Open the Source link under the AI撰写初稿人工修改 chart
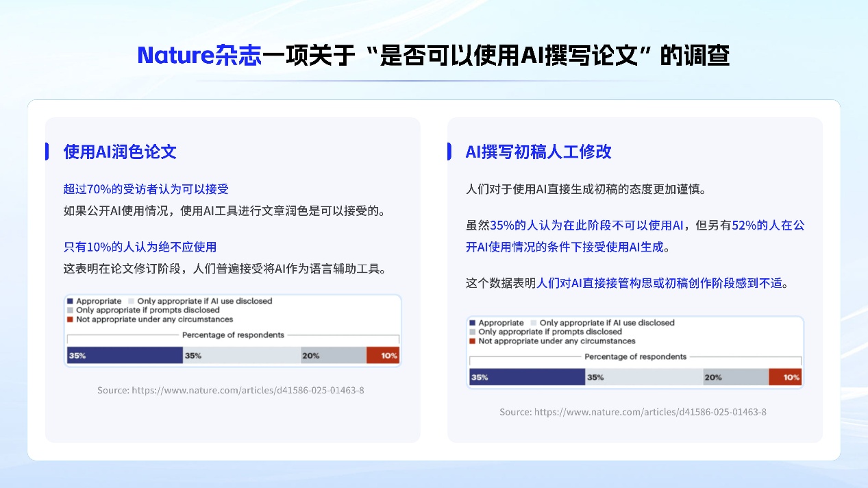This screenshot has width=868, height=488. click(x=633, y=412)
